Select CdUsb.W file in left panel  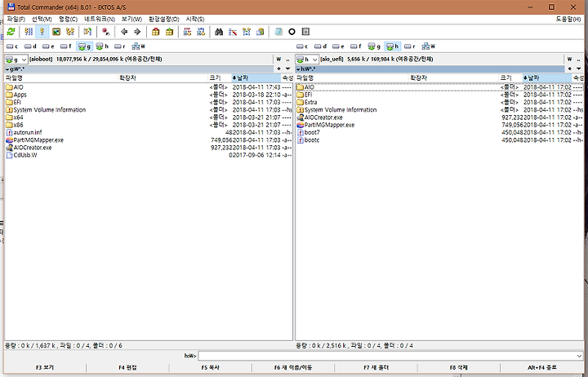22,155
